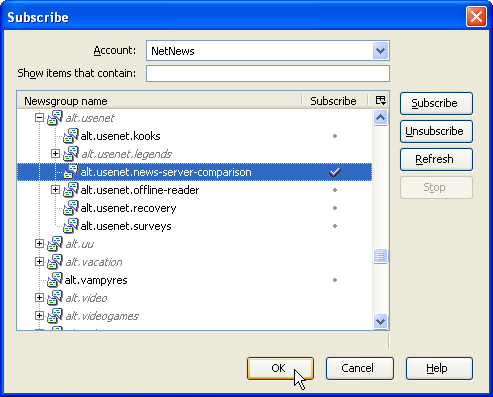Click the Subscribe column header
The height and width of the screenshot is (397, 493).
(334, 101)
